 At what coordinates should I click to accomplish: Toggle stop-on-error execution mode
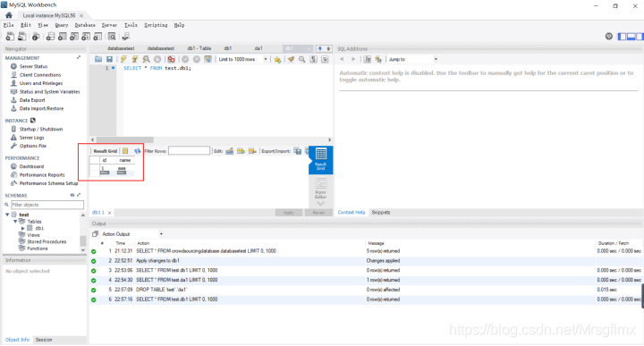click(171, 59)
